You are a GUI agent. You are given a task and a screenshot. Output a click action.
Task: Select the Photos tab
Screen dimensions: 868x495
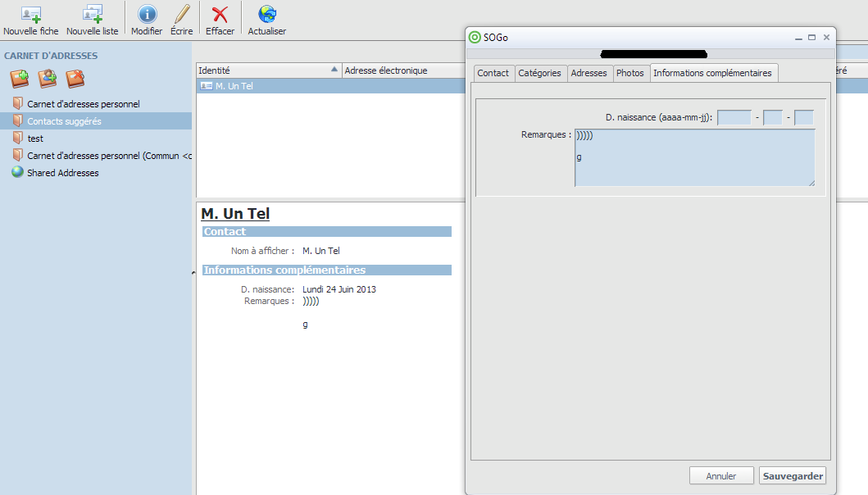629,73
